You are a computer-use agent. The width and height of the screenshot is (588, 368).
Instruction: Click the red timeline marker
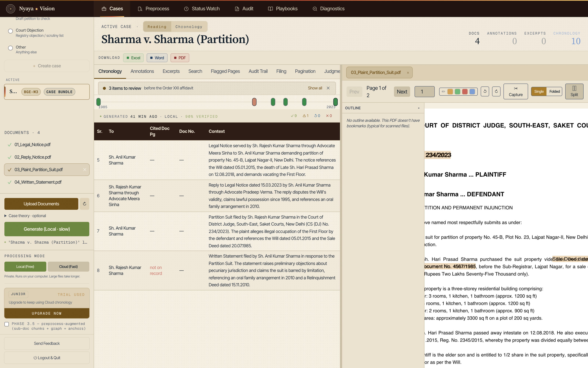pos(254,102)
